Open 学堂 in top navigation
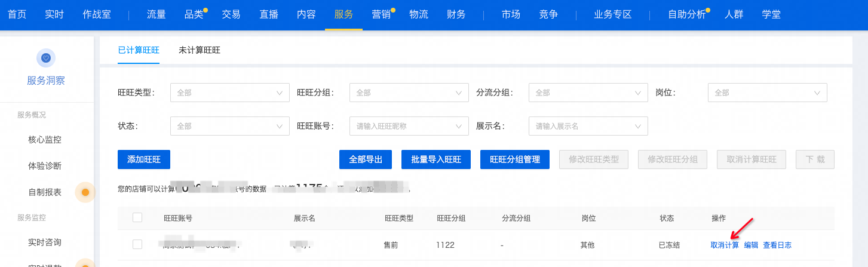Screen dimensions: 868x267 (771, 14)
